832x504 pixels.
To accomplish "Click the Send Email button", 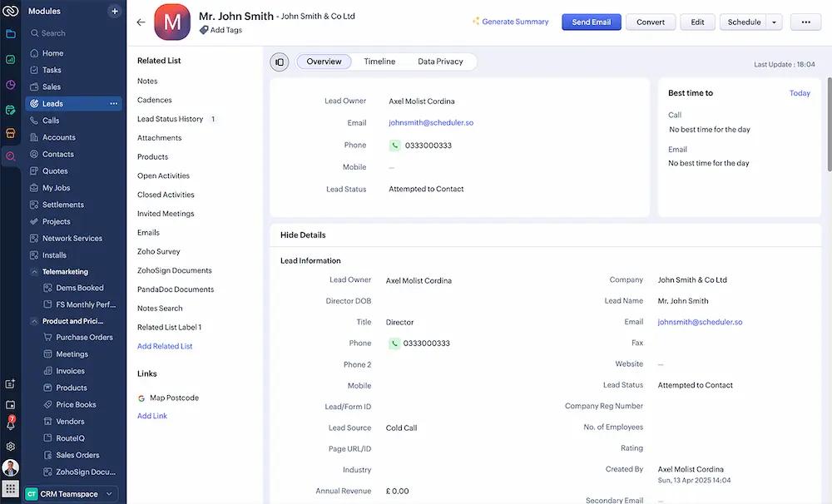I will 591,22.
